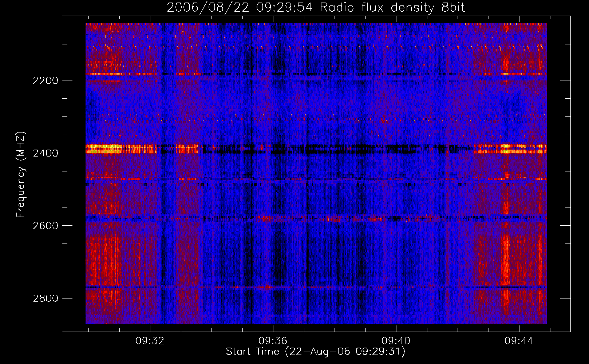Select the 2400 frequency axis label
The width and height of the screenshot is (589, 364).
coord(46,153)
